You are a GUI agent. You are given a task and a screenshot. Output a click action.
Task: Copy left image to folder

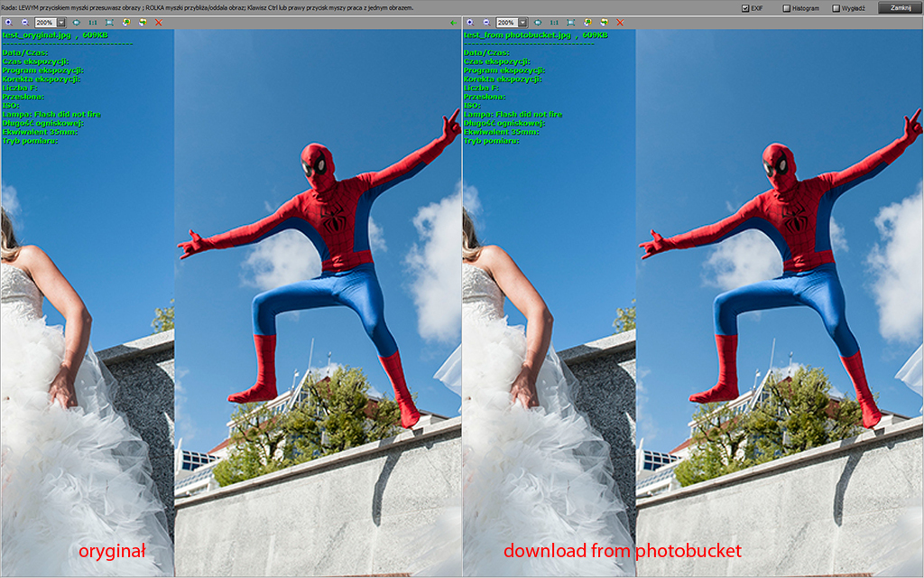coord(125,23)
